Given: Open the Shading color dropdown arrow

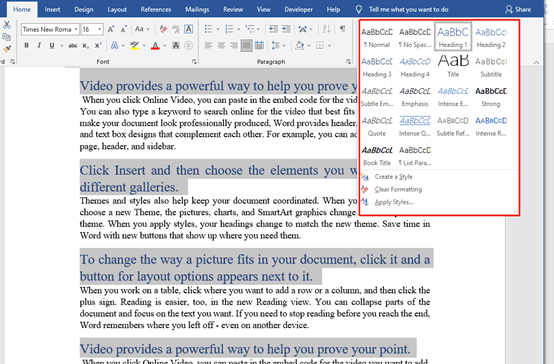Looking at the screenshot, I should (309, 46).
